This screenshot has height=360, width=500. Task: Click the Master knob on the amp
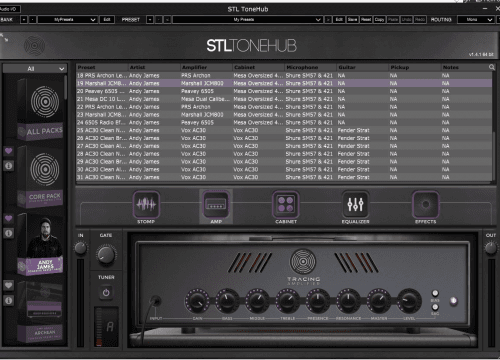click(x=378, y=301)
